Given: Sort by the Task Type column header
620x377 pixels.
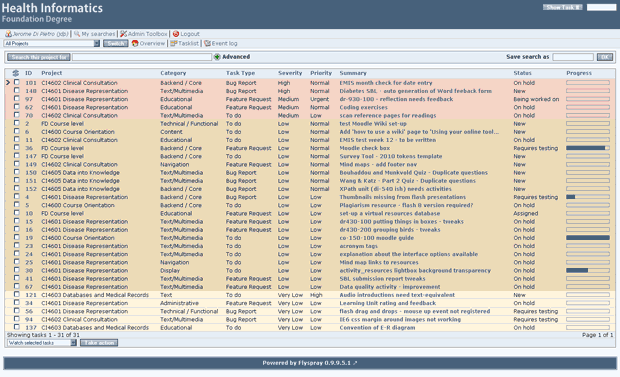Looking at the screenshot, I should [240, 73].
